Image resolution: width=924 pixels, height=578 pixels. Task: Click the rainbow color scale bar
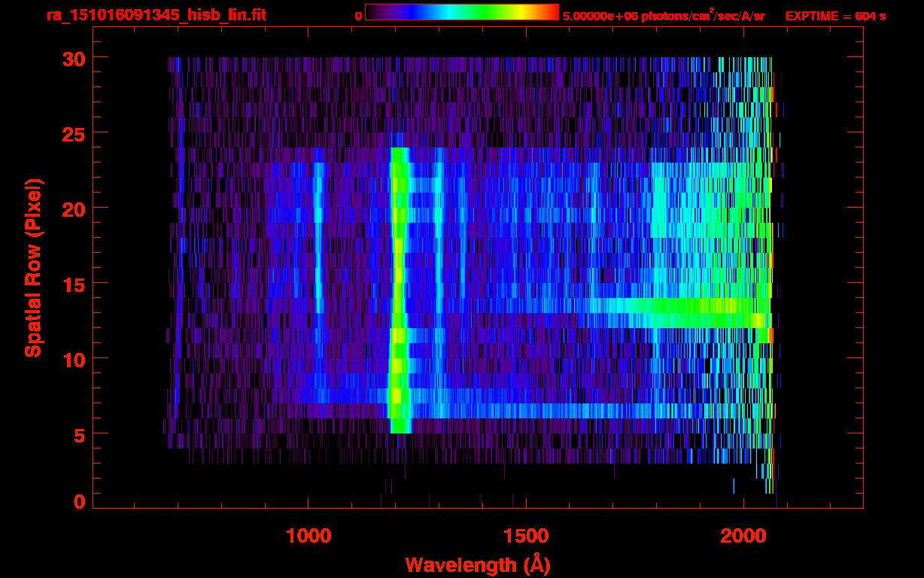click(x=462, y=12)
